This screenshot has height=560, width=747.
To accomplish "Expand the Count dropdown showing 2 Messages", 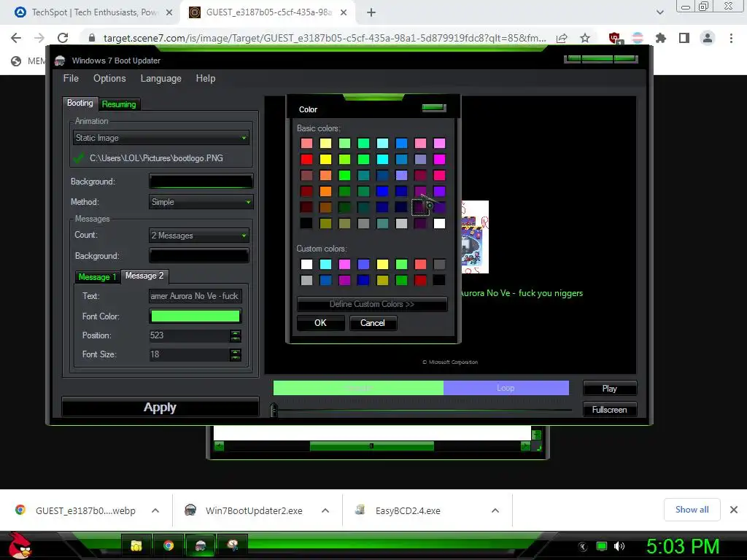I will [198, 236].
